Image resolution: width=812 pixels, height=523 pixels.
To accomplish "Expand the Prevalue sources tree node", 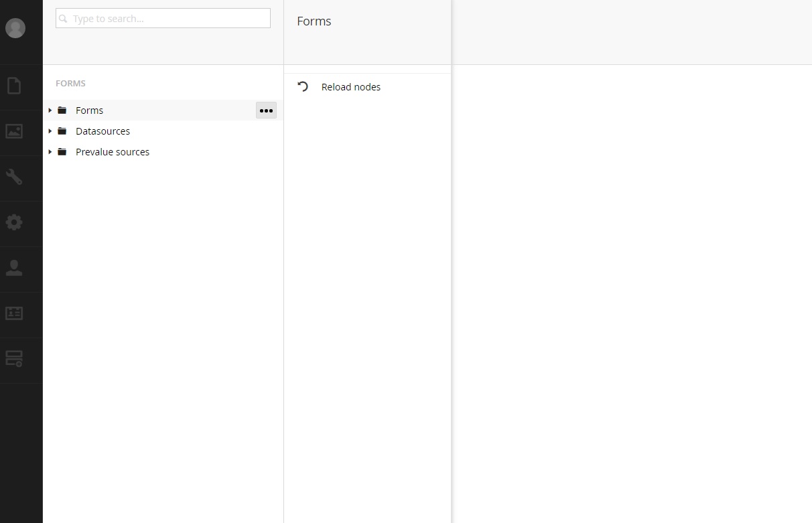I will click(50, 152).
